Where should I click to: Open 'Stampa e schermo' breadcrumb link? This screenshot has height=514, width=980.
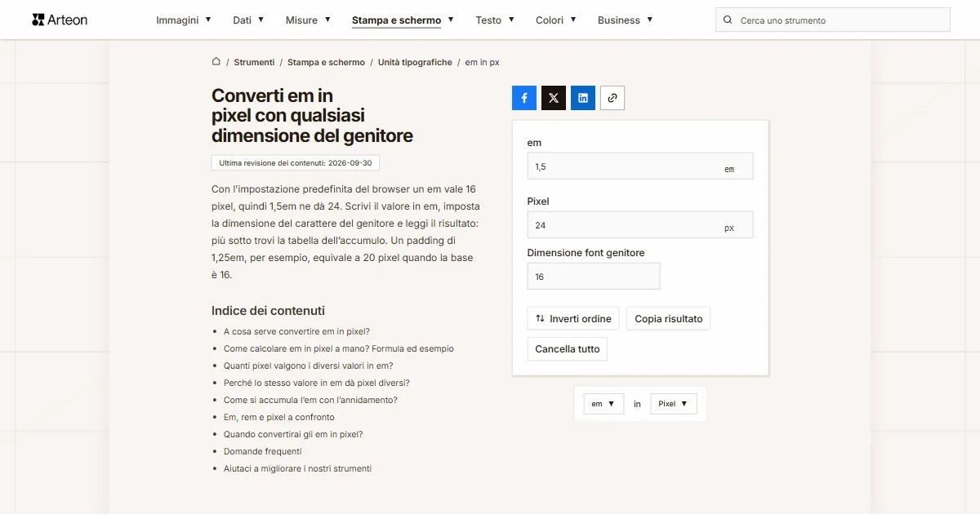[326, 62]
